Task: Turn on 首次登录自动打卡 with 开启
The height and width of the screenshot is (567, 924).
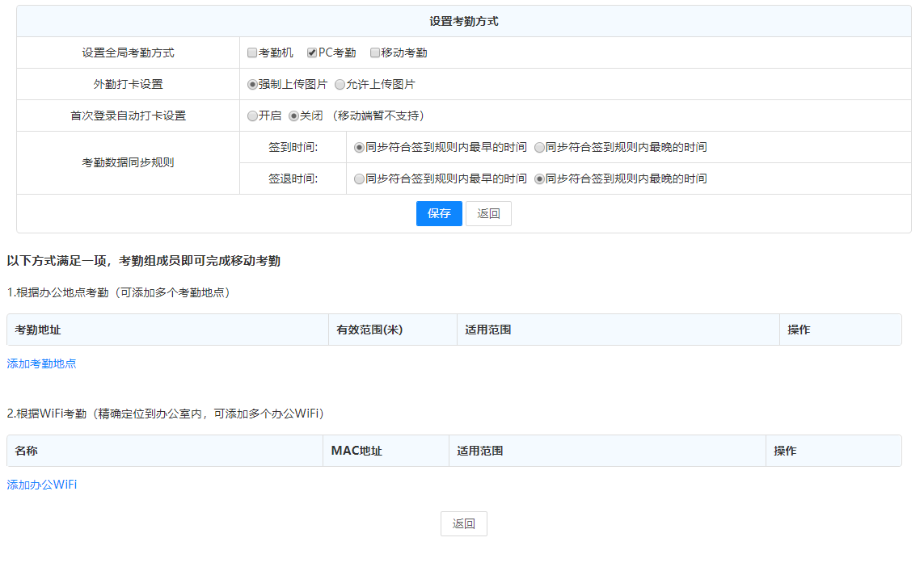Action: pos(252,116)
